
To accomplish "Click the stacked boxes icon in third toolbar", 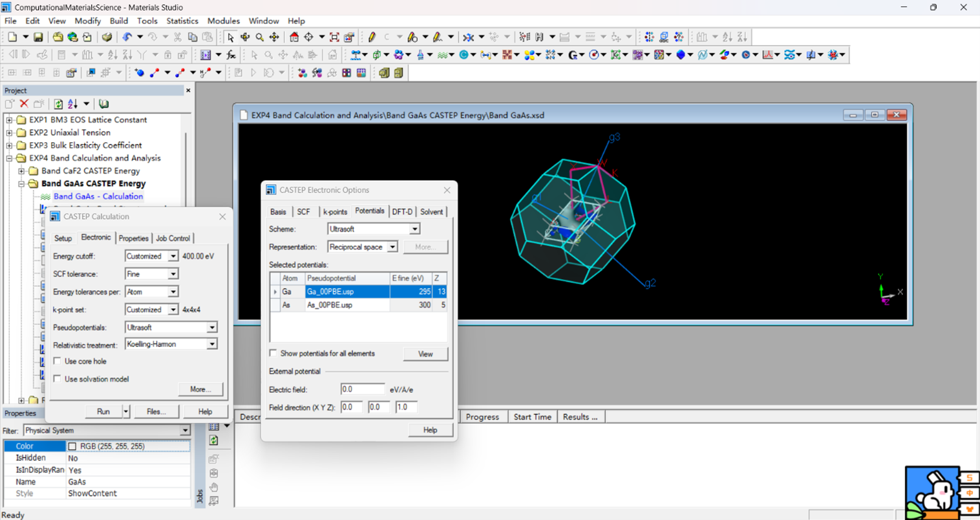I will pyautogui.click(x=384, y=73).
